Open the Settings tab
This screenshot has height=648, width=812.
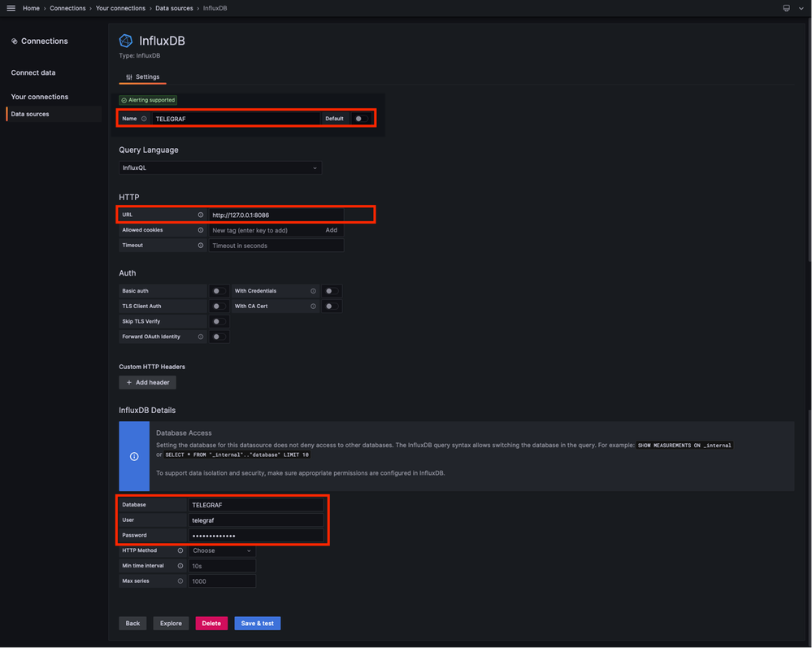click(142, 77)
